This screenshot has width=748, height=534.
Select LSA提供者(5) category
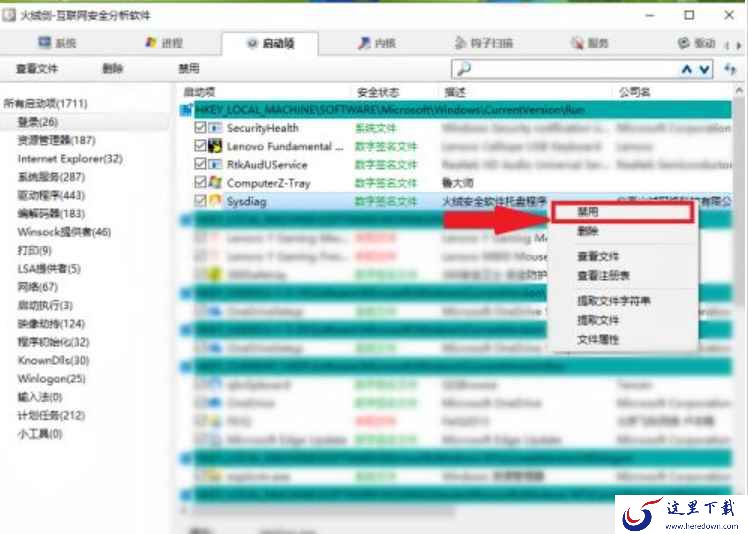49,269
